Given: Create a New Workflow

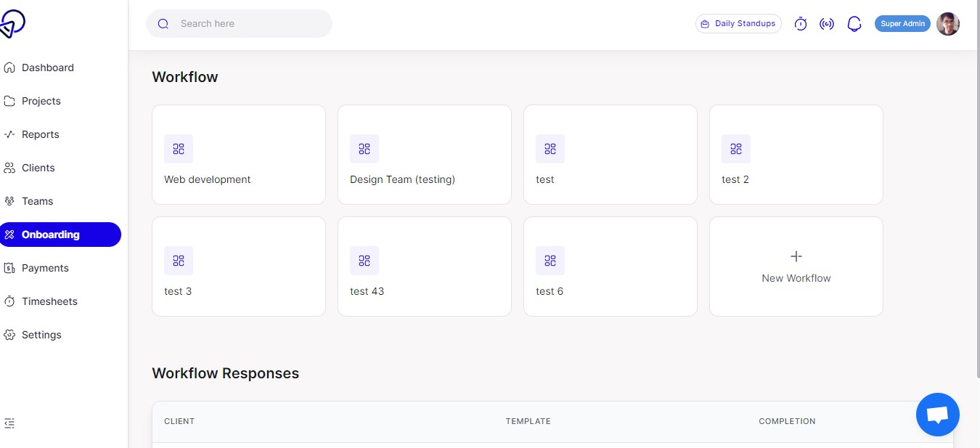Looking at the screenshot, I should click(796, 266).
